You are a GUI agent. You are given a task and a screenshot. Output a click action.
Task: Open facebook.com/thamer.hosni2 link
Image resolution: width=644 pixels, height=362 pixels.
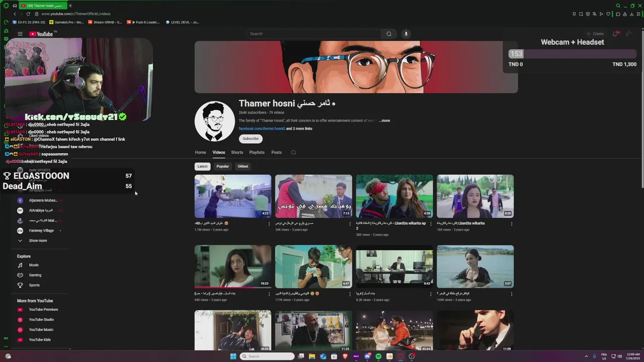262,129
